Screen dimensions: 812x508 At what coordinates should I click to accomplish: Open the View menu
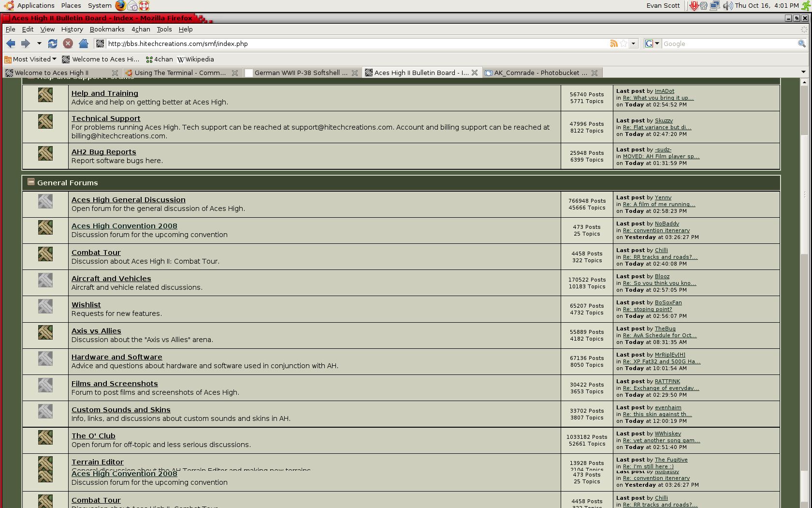tap(47, 29)
